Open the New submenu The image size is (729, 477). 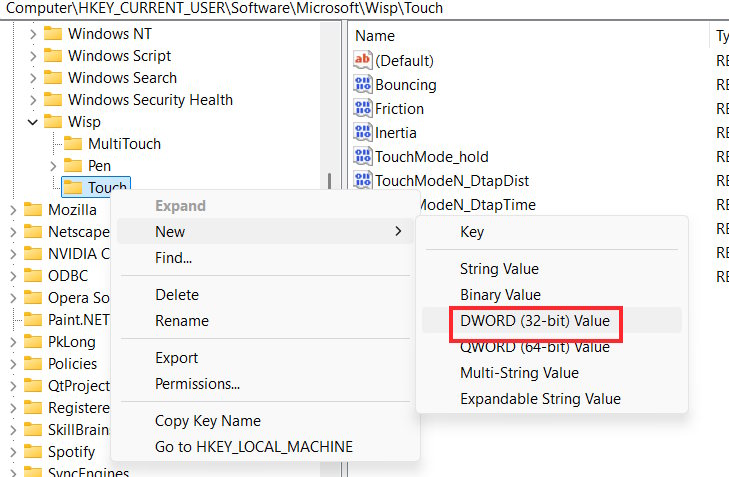(265, 231)
